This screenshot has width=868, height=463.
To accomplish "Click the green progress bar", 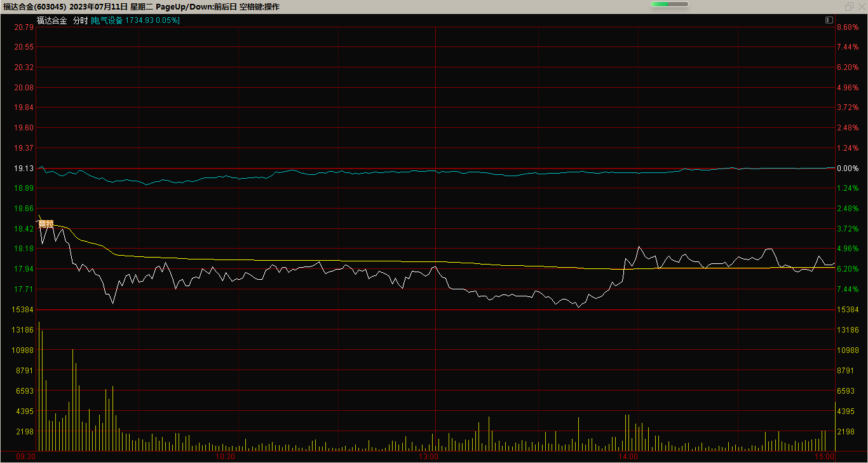I will [670, 4].
